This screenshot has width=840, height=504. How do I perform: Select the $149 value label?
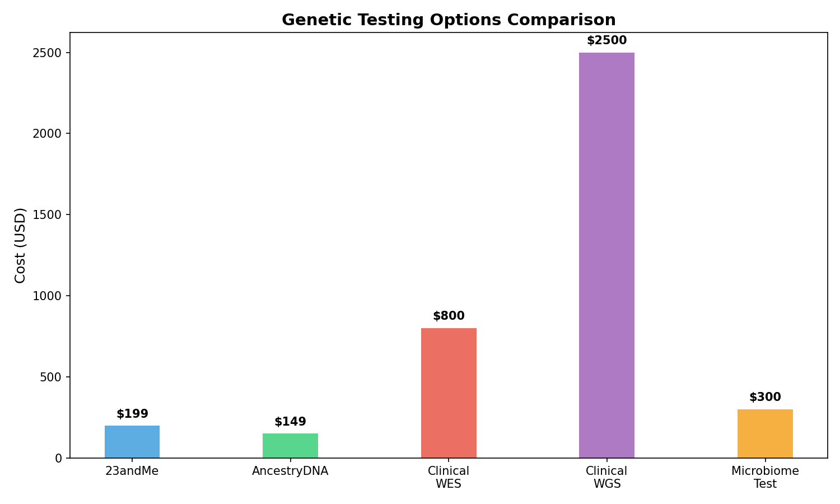[290, 422]
